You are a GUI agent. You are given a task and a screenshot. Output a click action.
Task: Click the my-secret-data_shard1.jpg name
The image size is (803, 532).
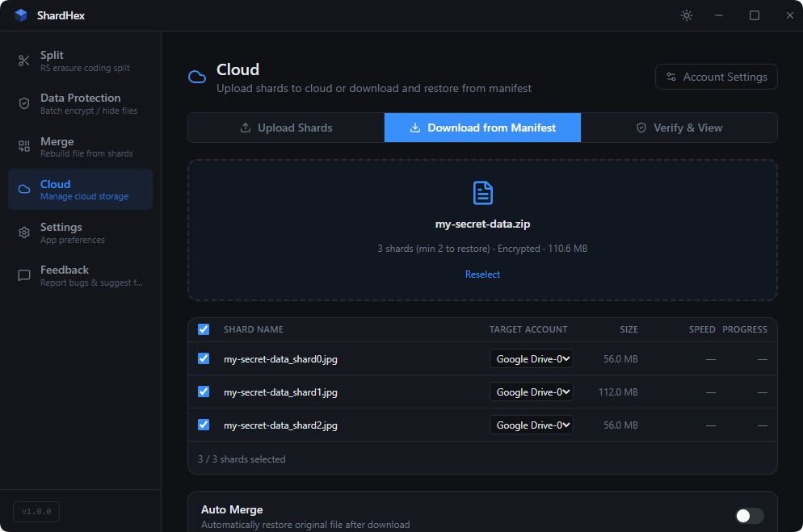click(x=280, y=392)
